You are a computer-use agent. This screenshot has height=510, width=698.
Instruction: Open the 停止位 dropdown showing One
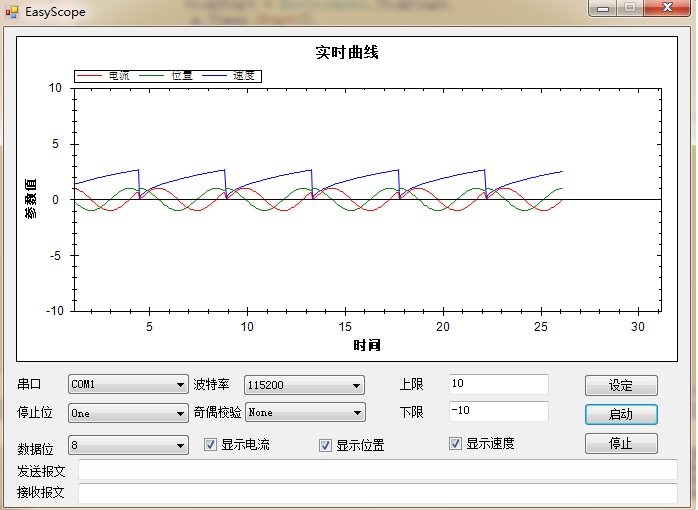click(128, 412)
